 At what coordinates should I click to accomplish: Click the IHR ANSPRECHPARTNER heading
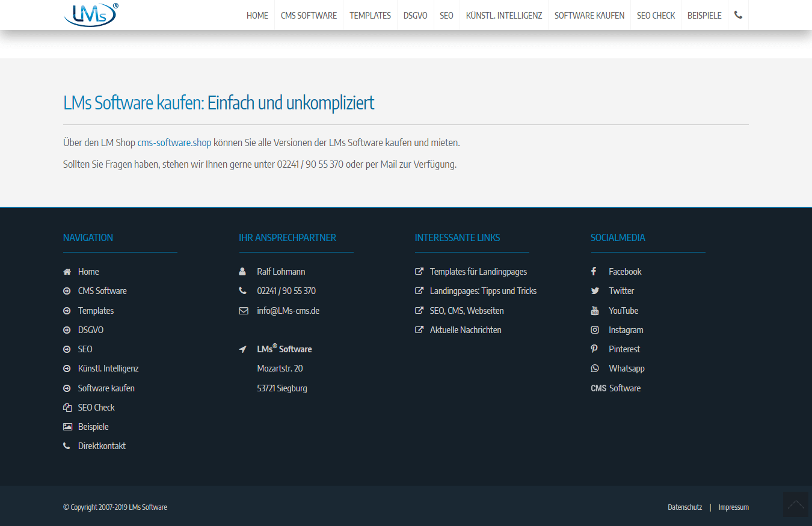point(288,237)
